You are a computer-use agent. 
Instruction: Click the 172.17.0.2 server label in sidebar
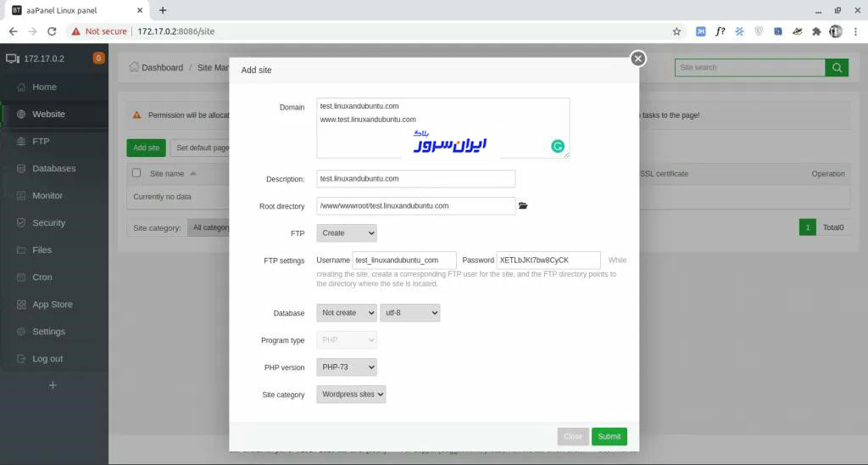coord(44,59)
